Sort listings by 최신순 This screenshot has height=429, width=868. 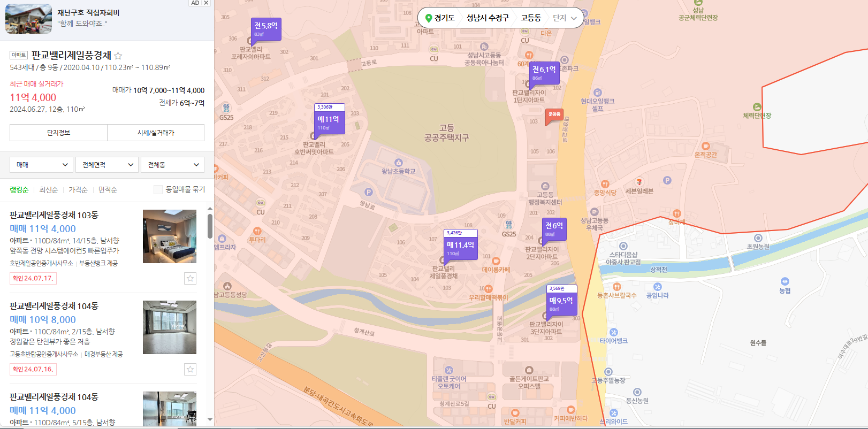48,190
